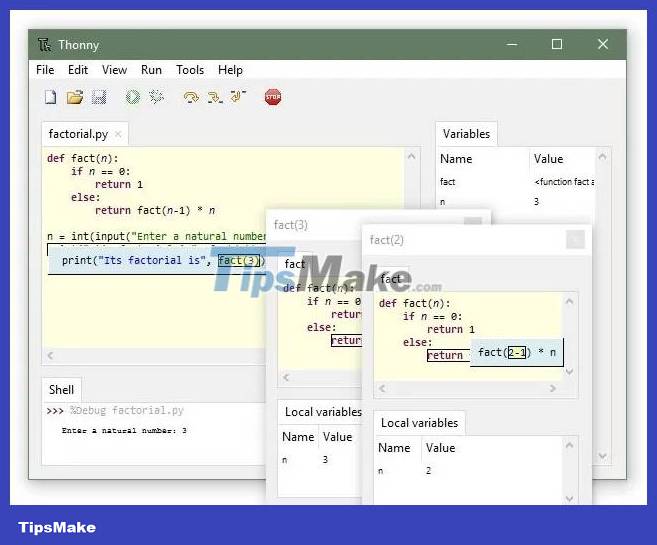657x545 pixels.
Task: Open a file with the folder icon
Action: point(75,97)
